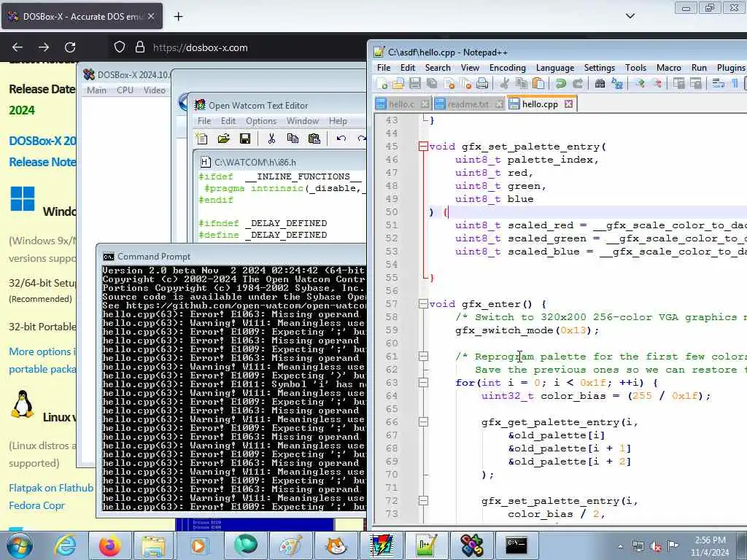Viewport: 747px width, 560px height.
Task: Click the muted volume icon in system tray
Action: (656, 547)
